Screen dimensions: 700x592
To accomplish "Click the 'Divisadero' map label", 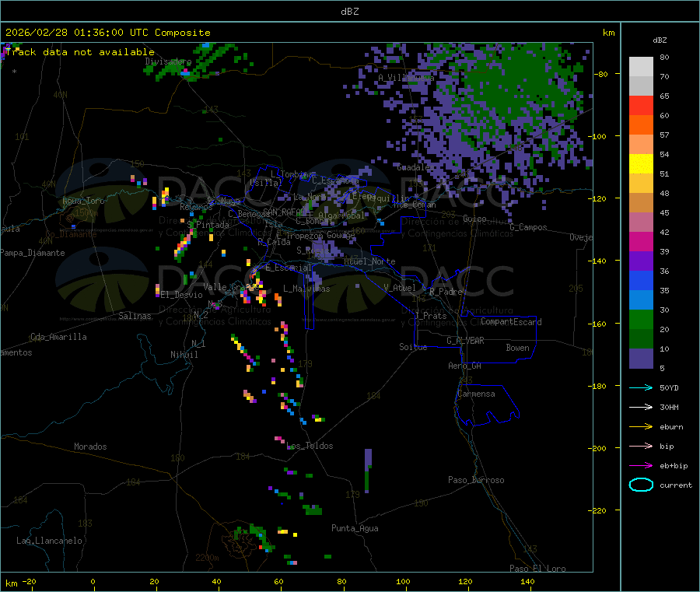I will (168, 61).
